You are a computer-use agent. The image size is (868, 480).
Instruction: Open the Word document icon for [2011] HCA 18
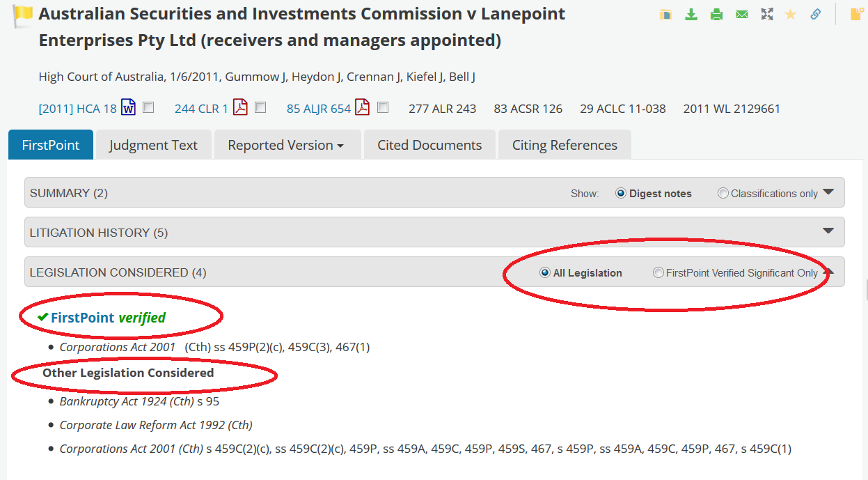129,107
